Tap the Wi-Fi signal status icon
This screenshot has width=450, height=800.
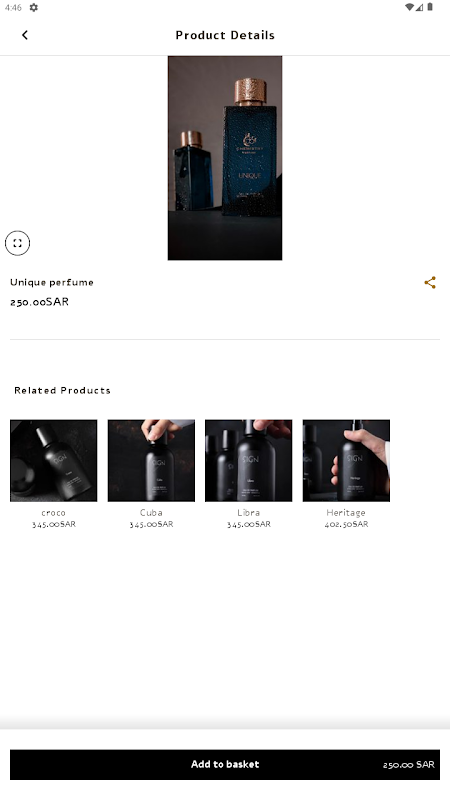409,7
